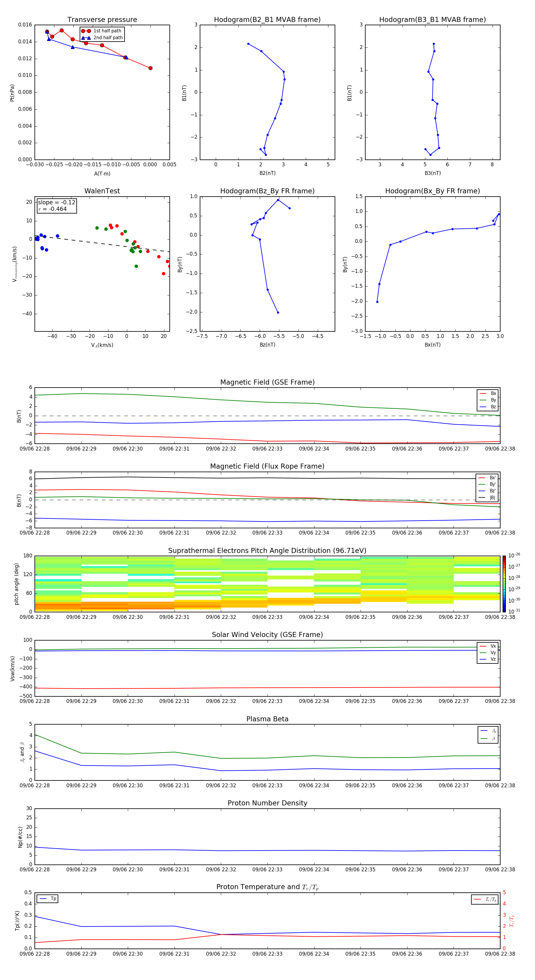Click the 'Hodogram(Bx_By FR frame)' title
This screenshot has height=980, width=535.
[432, 191]
